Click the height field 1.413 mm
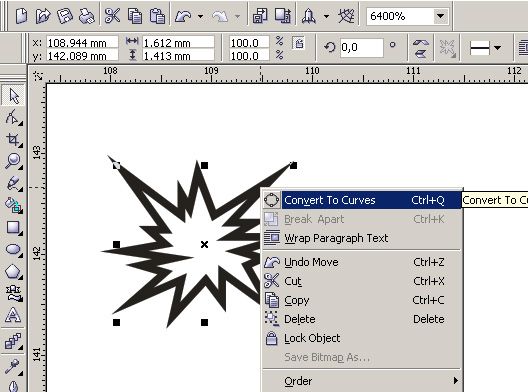 click(x=178, y=56)
